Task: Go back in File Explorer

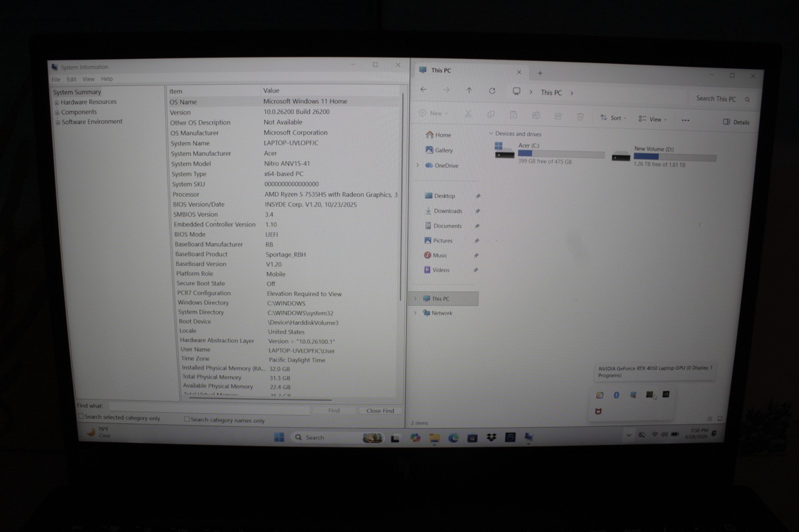Action: pyautogui.click(x=423, y=89)
